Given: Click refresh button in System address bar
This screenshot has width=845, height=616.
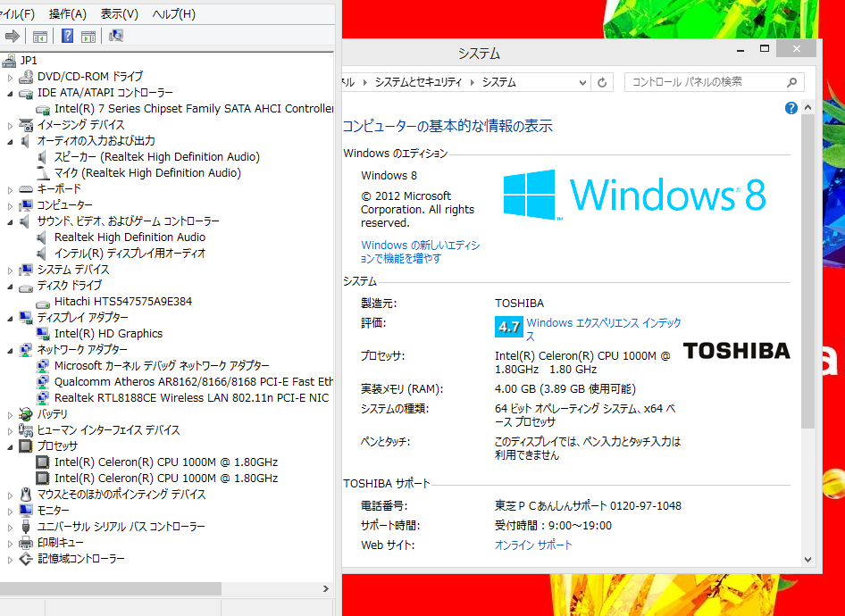Looking at the screenshot, I should click(x=602, y=82).
